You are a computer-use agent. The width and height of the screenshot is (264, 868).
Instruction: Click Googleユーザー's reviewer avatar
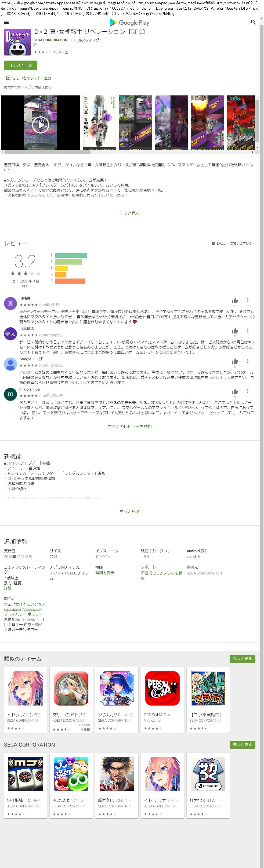click(x=10, y=364)
